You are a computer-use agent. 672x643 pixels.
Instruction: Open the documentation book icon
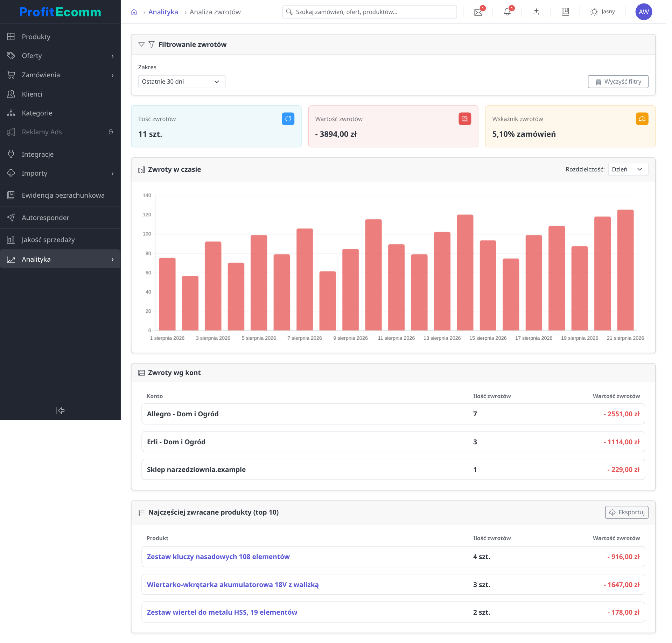coord(565,12)
